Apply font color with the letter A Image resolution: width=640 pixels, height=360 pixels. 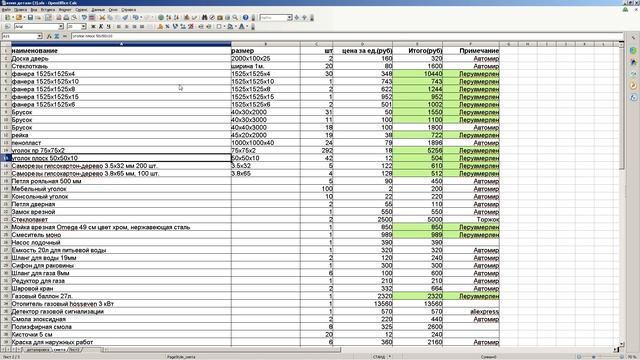point(242,27)
